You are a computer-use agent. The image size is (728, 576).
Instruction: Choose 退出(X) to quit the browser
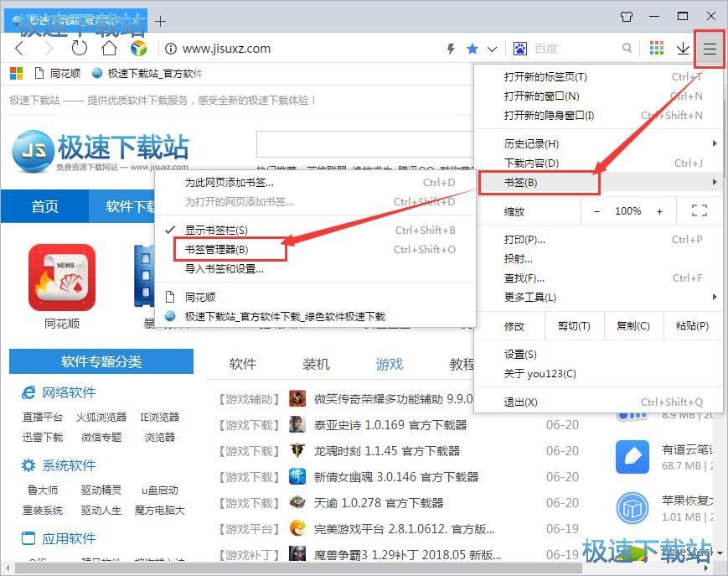pyautogui.click(x=598, y=402)
